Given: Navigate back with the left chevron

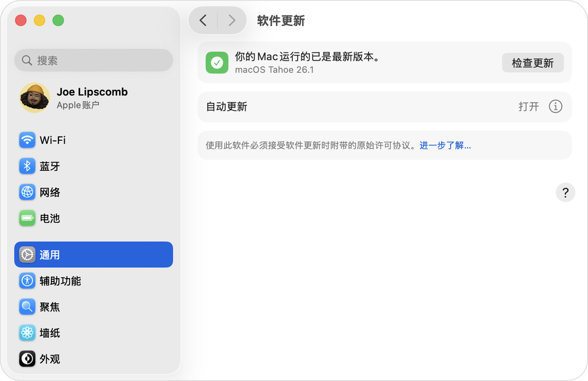Looking at the screenshot, I should pyautogui.click(x=203, y=20).
